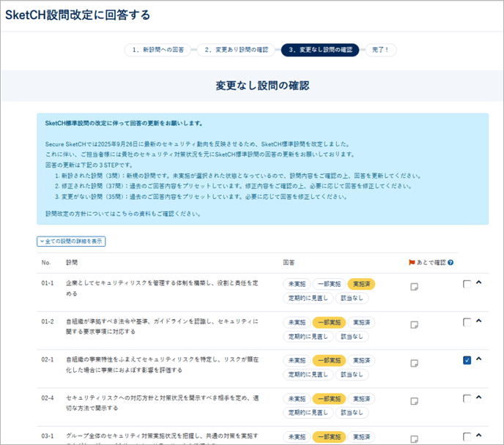Select highlighted 一部実施 for question 01-2
Image resolution: width=504 pixels, height=445 pixels.
[329, 322]
